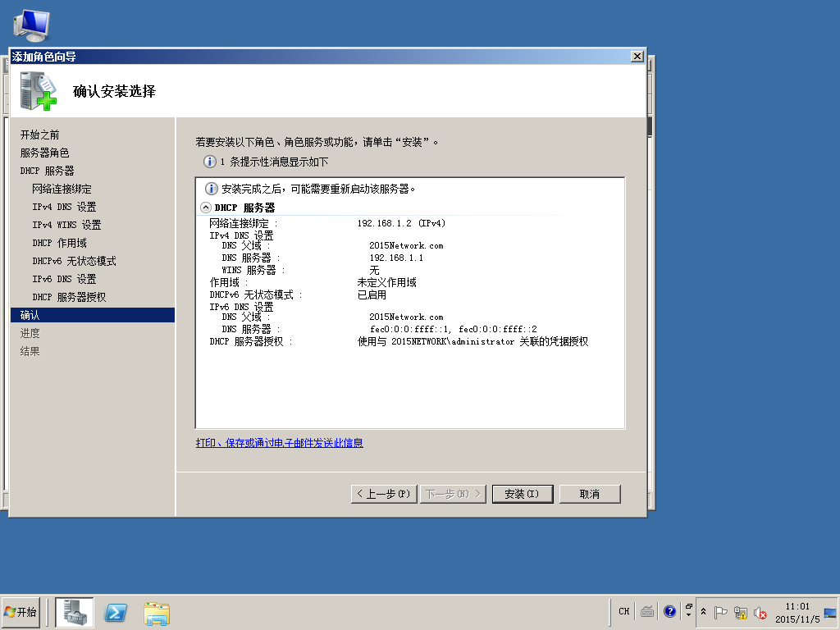Click the 取消 cancel button
The height and width of the screenshot is (630, 840).
(590, 494)
